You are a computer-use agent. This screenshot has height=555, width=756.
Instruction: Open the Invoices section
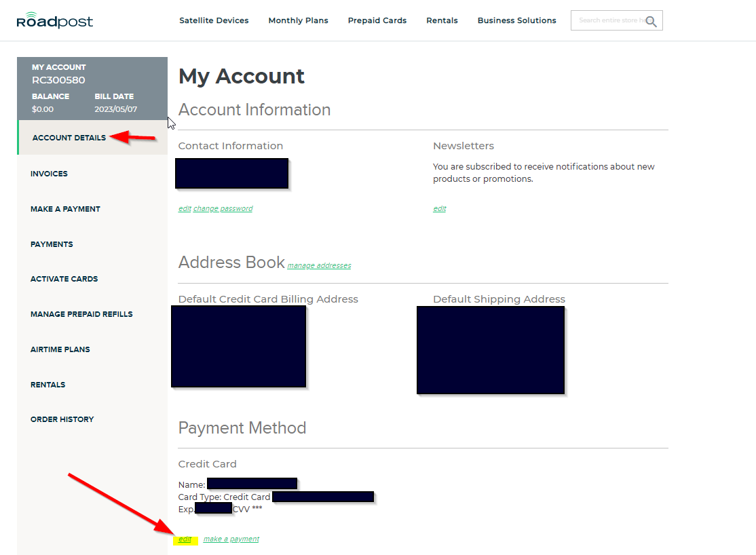point(49,174)
